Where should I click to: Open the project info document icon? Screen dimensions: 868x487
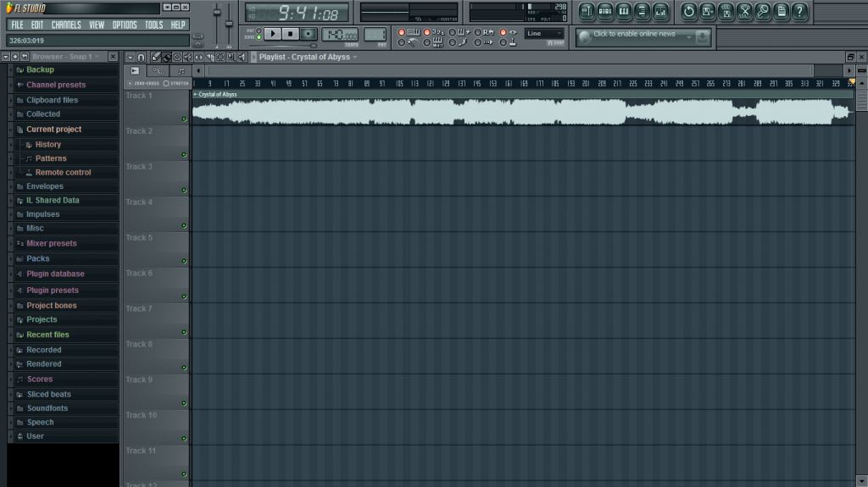pos(781,11)
